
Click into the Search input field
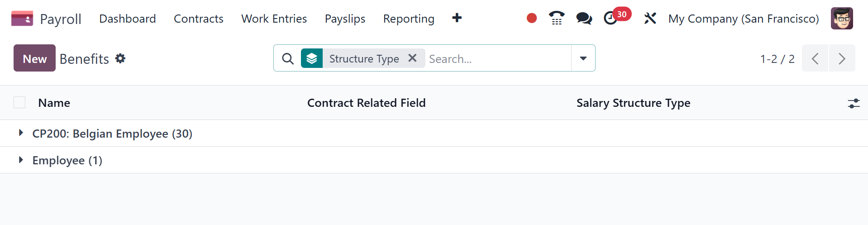[x=498, y=59]
